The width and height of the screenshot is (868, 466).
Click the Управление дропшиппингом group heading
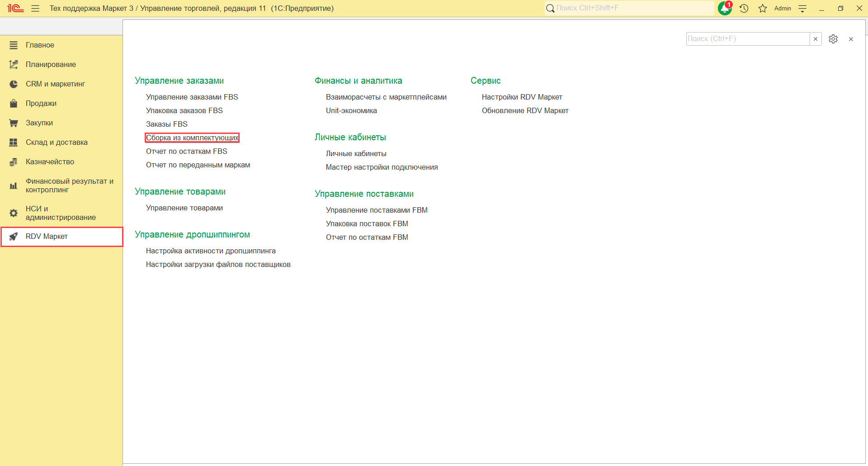pos(193,235)
